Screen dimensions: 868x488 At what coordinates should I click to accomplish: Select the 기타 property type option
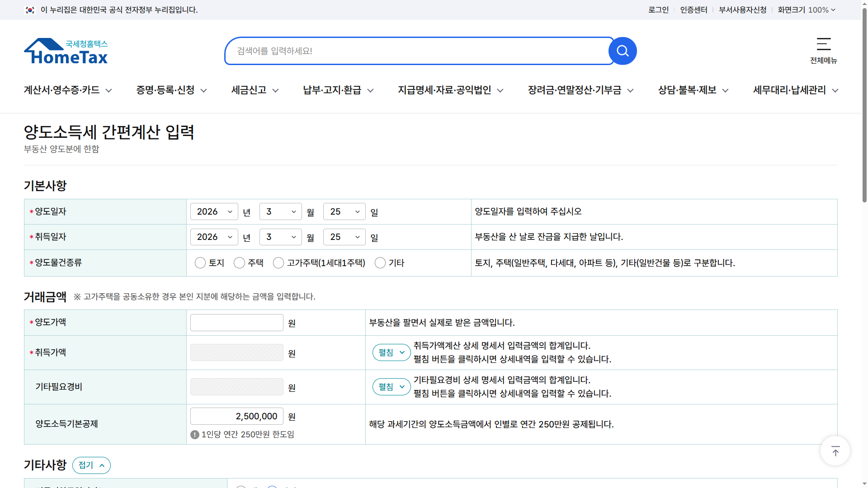tap(380, 263)
